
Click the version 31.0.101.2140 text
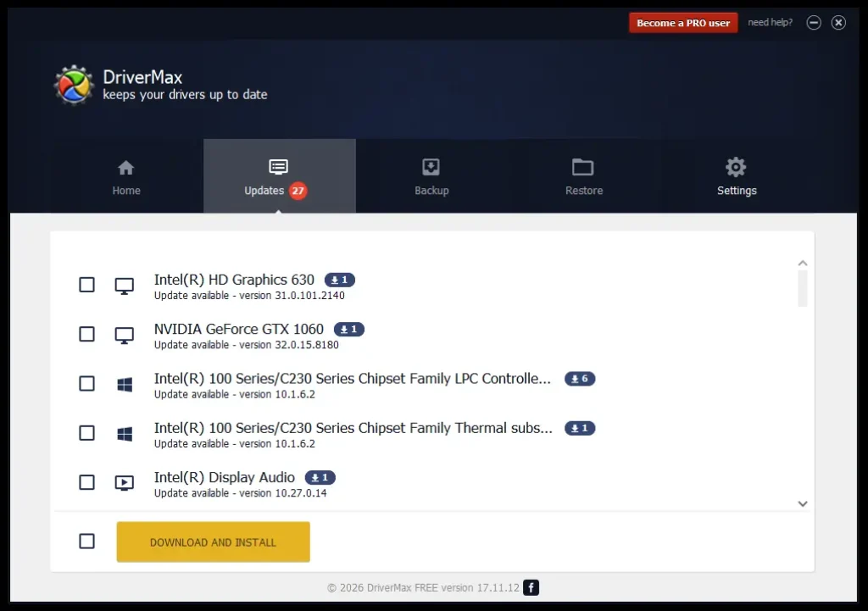[x=292, y=296]
